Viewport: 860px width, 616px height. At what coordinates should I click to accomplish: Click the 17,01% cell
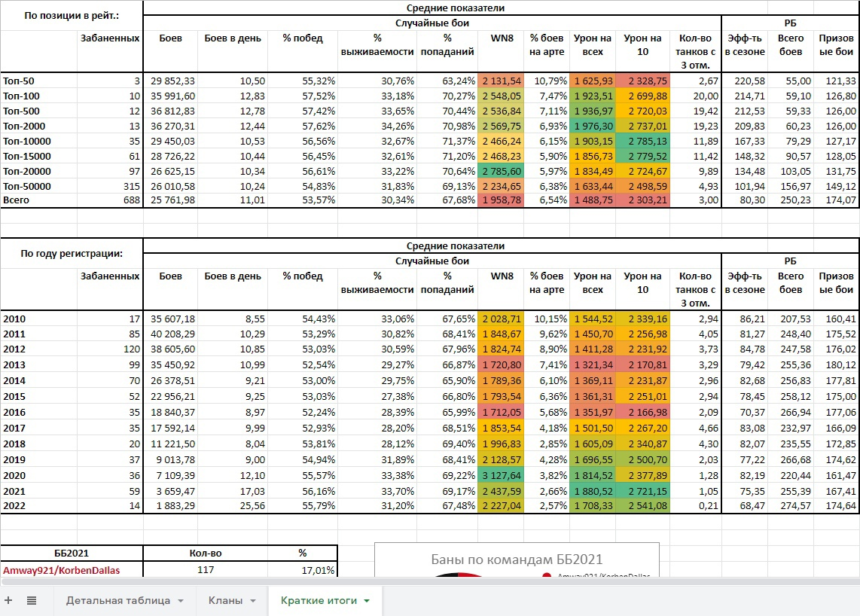303,570
